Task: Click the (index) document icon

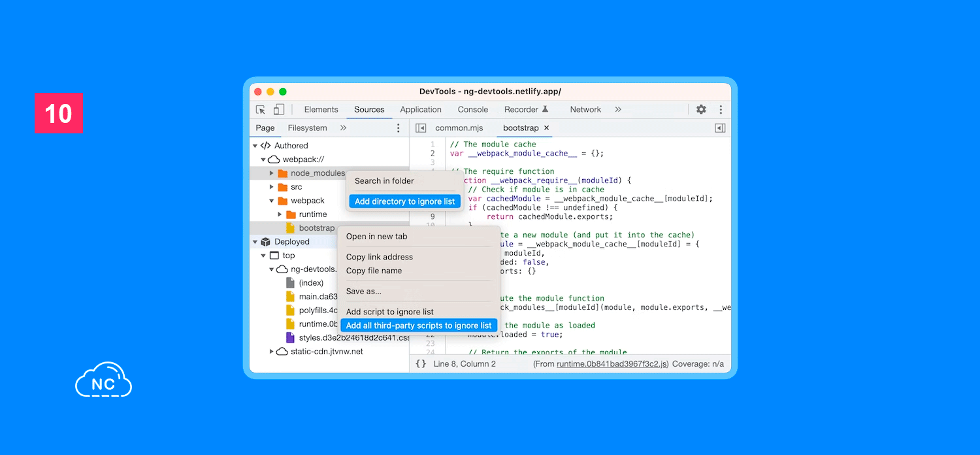Action: [x=291, y=283]
